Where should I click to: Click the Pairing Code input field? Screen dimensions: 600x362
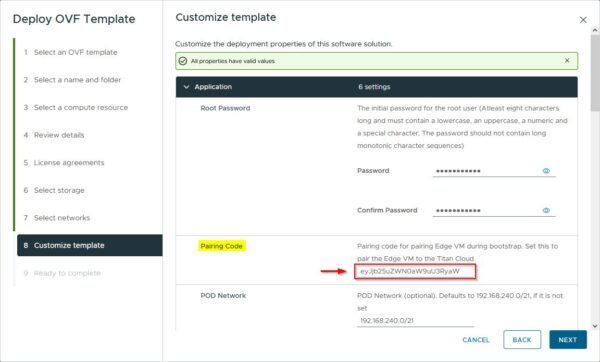point(415,271)
